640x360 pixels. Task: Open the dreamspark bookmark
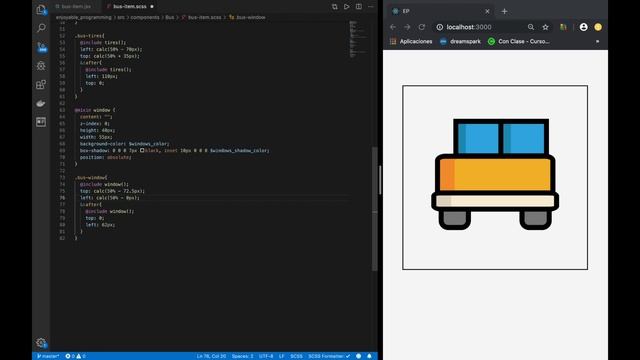(460, 41)
